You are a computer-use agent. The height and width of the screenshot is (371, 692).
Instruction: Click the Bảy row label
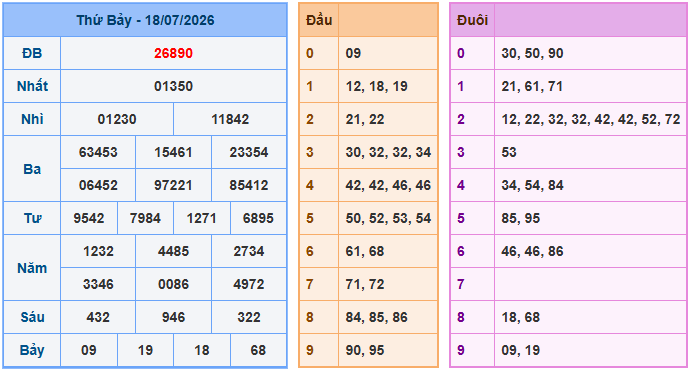32,350
